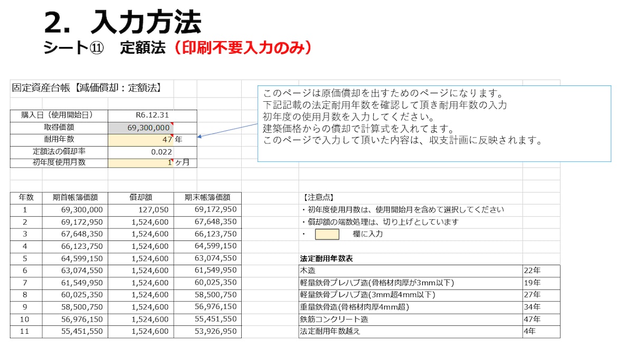Click year 5 closing book value 63,074,550
Screen dimensions: 644x358
[207, 259]
